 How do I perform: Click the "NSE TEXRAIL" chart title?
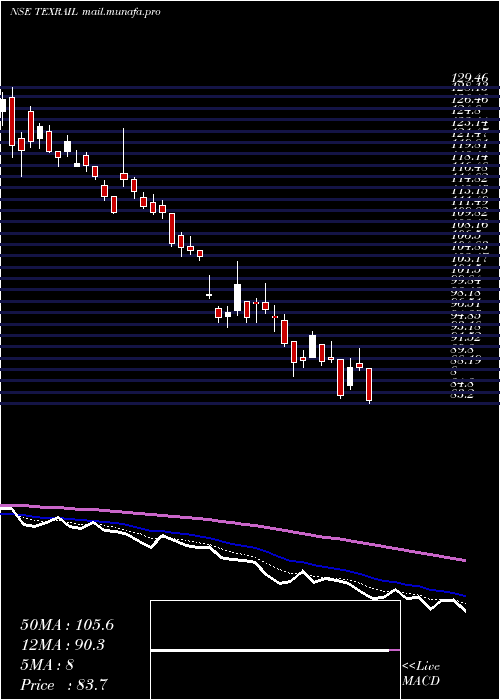pyautogui.click(x=44, y=12)
